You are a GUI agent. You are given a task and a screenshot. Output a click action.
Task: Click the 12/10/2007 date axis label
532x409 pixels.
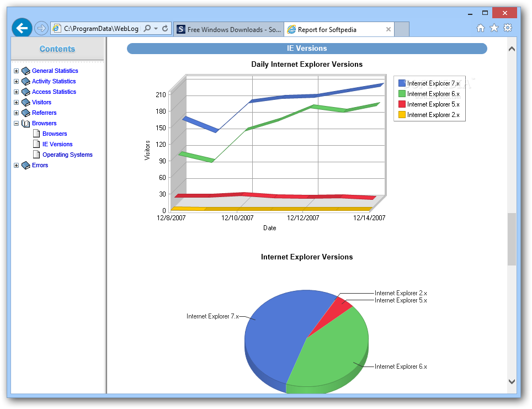click(x=237, y=218)
